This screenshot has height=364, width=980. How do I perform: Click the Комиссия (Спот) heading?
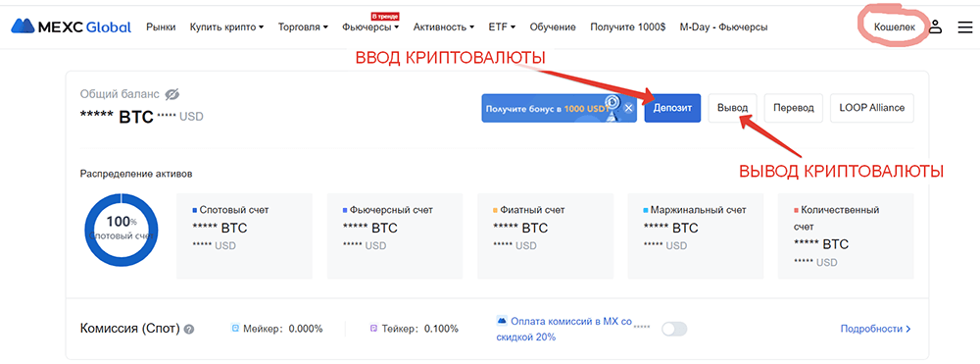[x=130, y=329]
